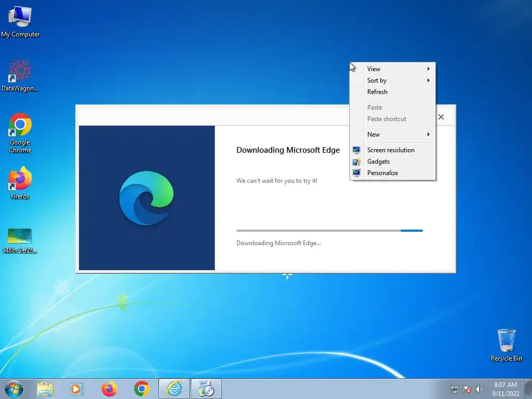Select the DataWagon desktop shortcut
The height and width of the screenshot is (399, 532).
[x=20, y=75]
